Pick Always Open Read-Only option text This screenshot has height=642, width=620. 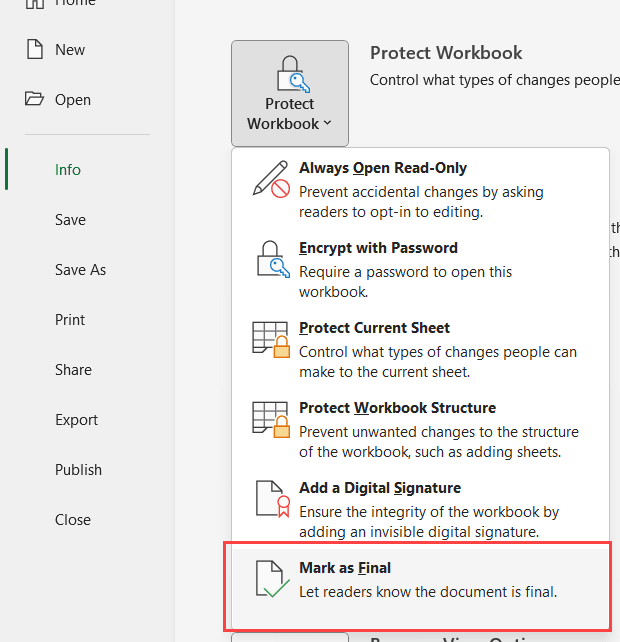point(383,168)
